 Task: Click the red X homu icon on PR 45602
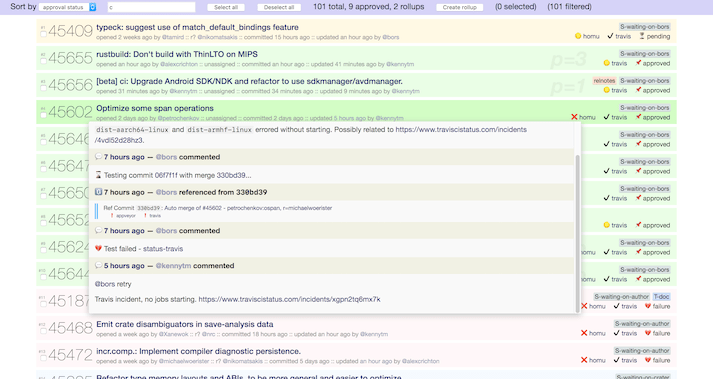(x=574, y=117)
